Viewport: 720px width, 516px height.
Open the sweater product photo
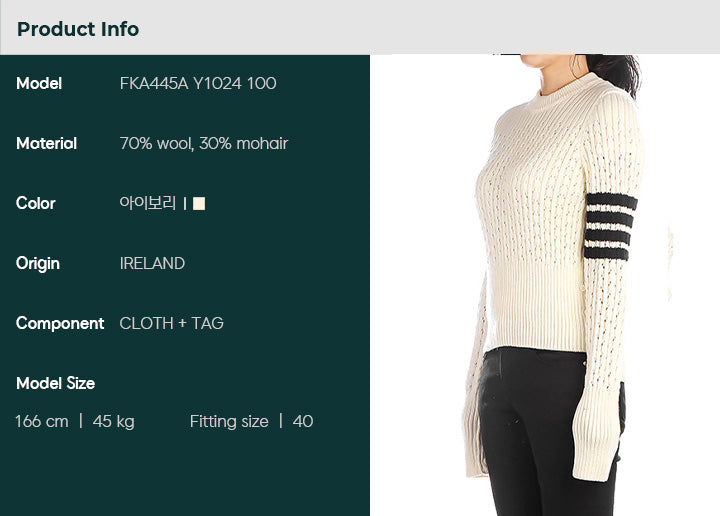[x=545, y=285]
